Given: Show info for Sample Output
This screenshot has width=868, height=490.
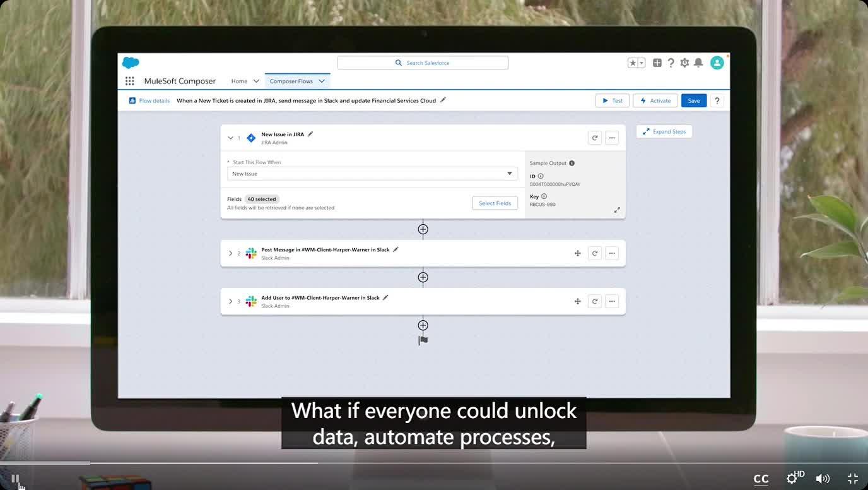Looking at the screenshot, I should pos(572,163).
